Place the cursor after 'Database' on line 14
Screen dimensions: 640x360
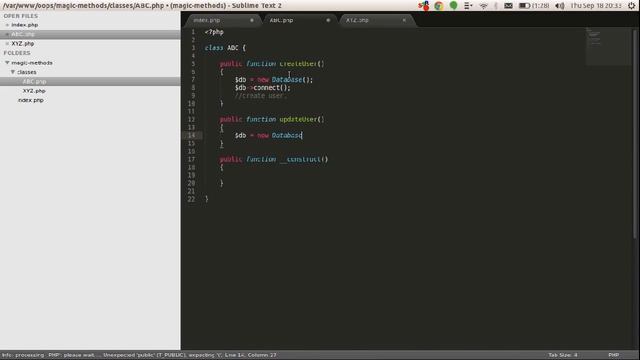tap(302, 136)
